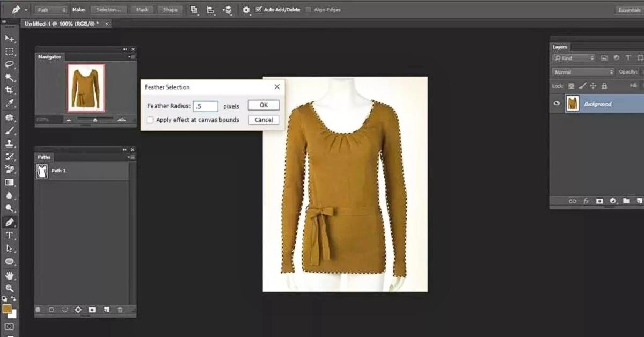Viewport: 644px width, 337px height.
Task: Open path alignment icon in options bar
Action: [x=210, y=10]
